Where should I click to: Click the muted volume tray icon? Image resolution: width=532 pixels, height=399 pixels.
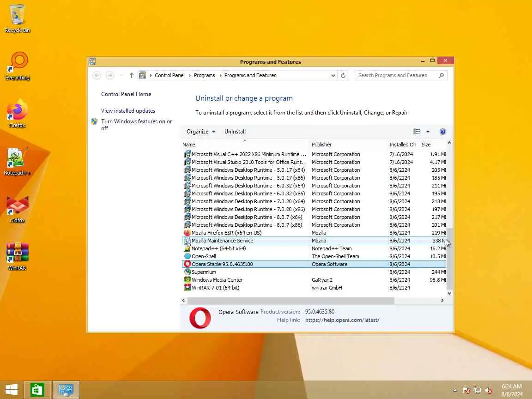(x=489, y=390)
